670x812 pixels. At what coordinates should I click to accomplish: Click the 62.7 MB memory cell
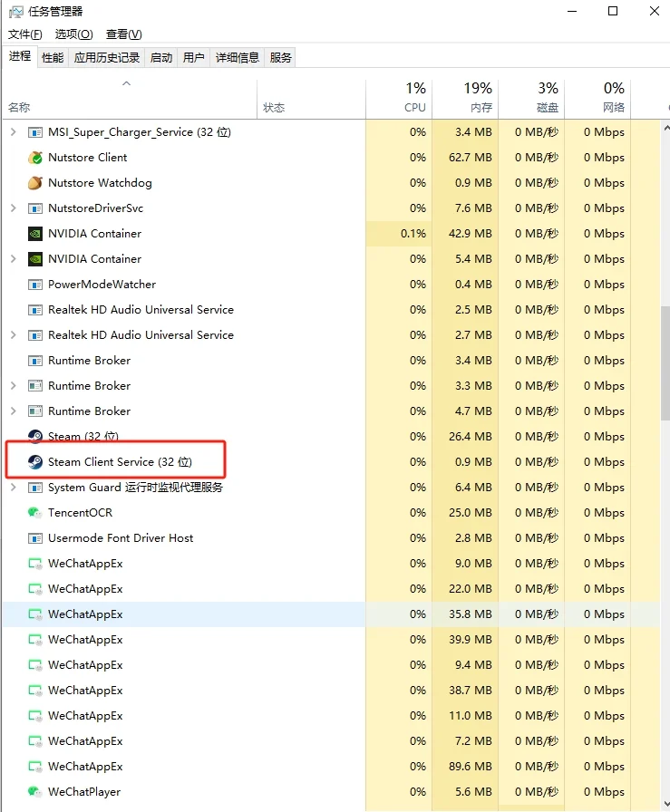465,158
